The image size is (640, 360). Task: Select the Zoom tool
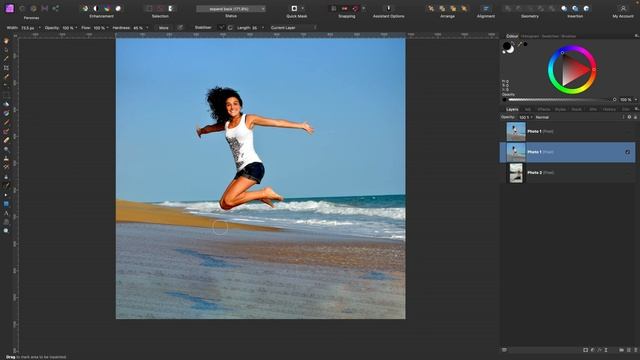[6, 231]
